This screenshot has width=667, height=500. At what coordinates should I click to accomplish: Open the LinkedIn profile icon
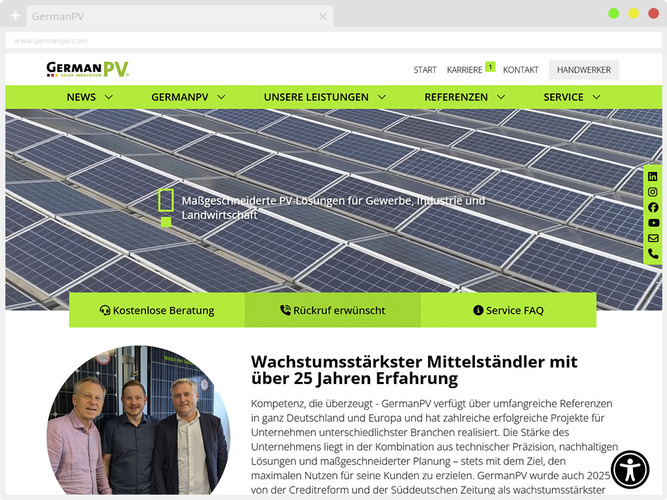653,176
